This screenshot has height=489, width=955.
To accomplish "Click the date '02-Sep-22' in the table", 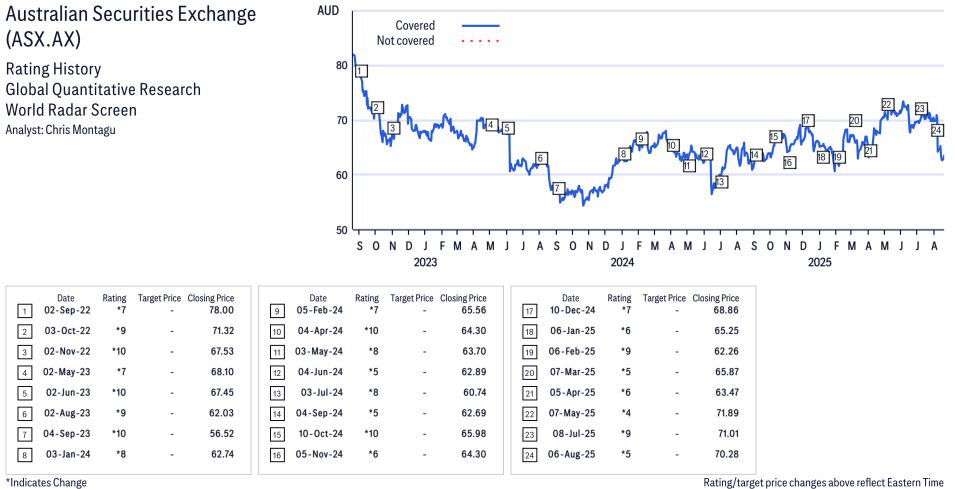I will point(67,311).
